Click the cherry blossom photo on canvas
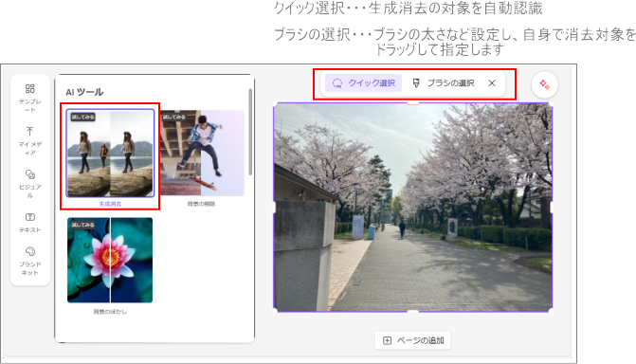The width and height of the screenshot is (636, 364). tap(413, 207)
